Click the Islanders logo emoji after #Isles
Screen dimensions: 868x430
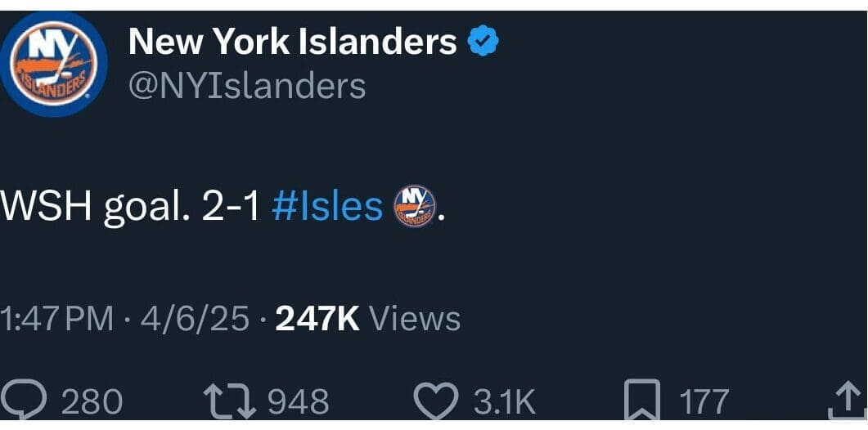pos(415,206)
